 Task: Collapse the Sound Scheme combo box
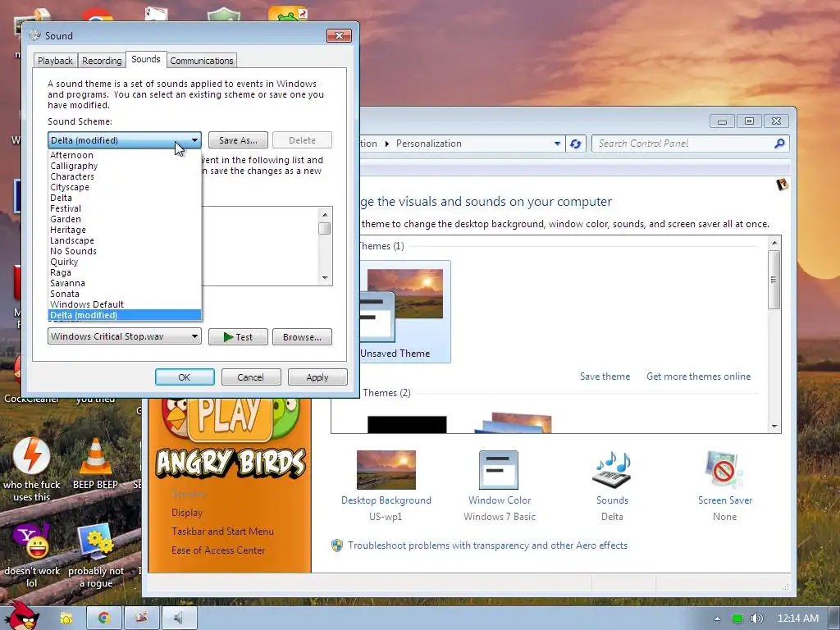(194, 140)
